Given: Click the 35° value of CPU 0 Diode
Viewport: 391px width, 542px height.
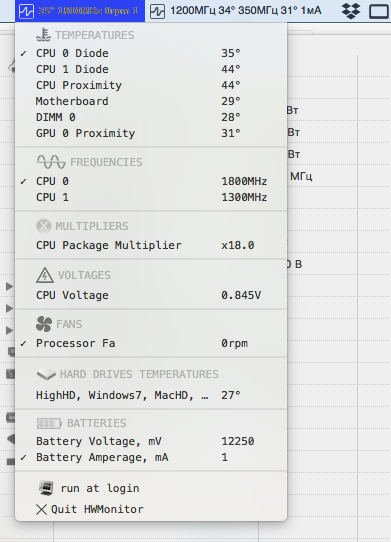Looking at the screenshot, I should [231, 53].
